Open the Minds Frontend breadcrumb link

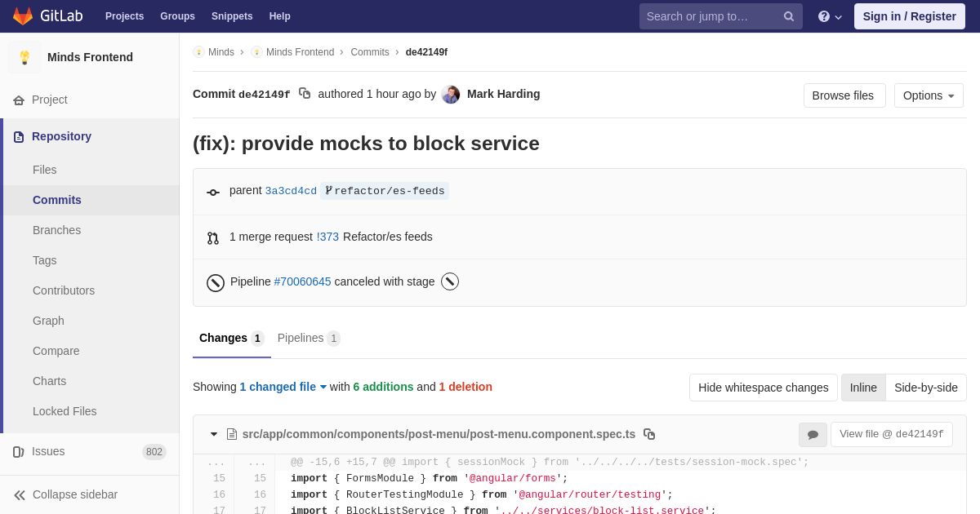point(300,52)
